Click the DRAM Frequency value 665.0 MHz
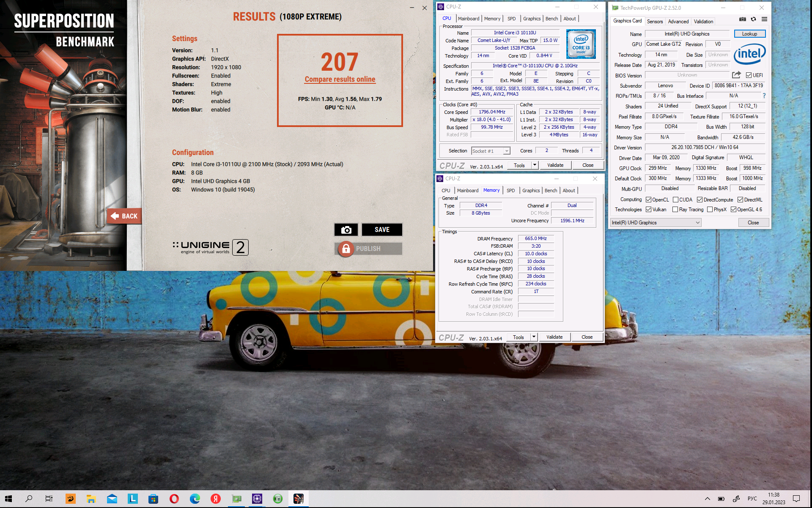The height and width of the screenshot is (508, 812). coord(536,238)
